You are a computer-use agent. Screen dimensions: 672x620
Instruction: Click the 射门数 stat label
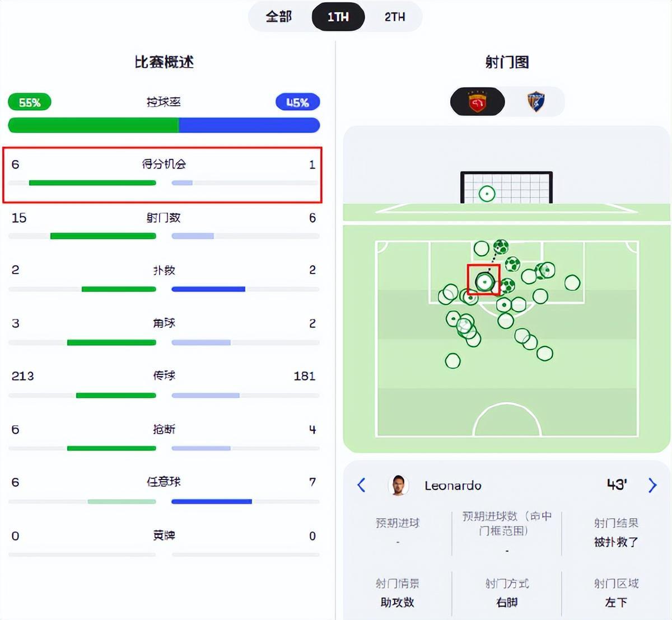tap(164, 218)
